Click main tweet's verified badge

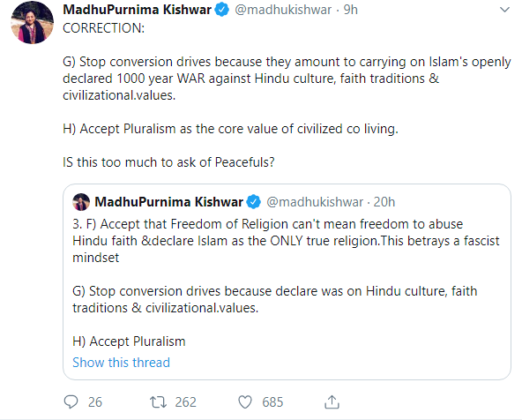221,10
